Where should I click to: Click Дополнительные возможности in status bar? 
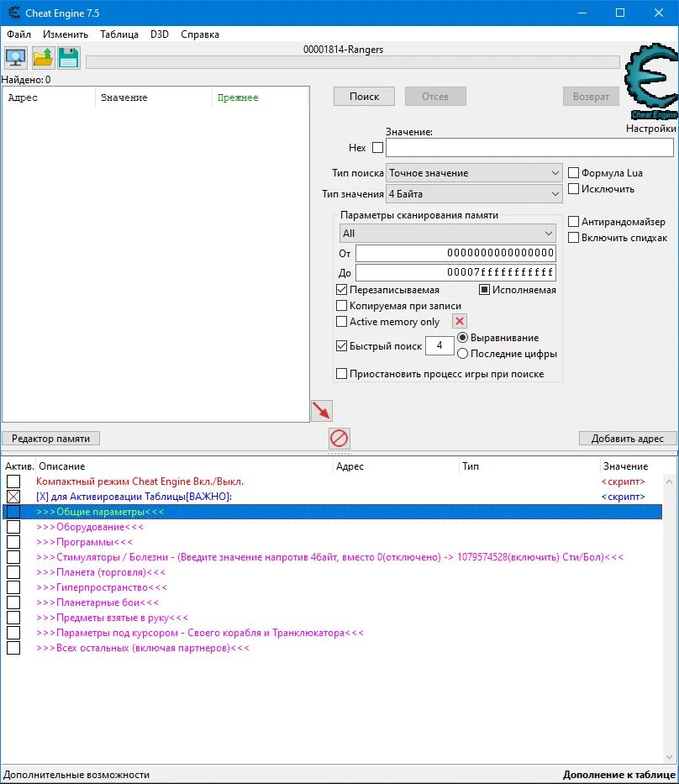pyautogui.click(x=76, y=775)
